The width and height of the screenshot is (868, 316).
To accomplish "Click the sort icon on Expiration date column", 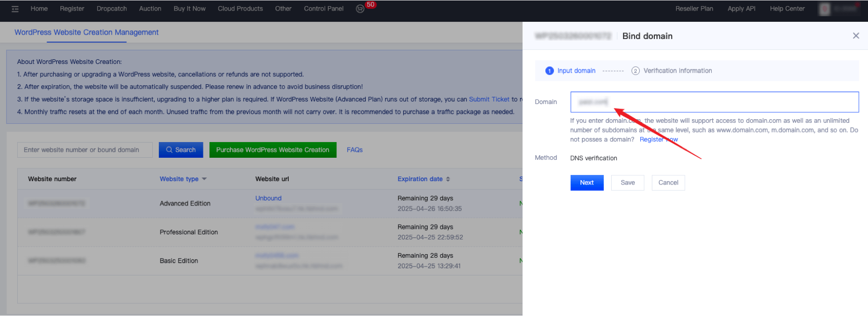I will [x=448, y=179].
